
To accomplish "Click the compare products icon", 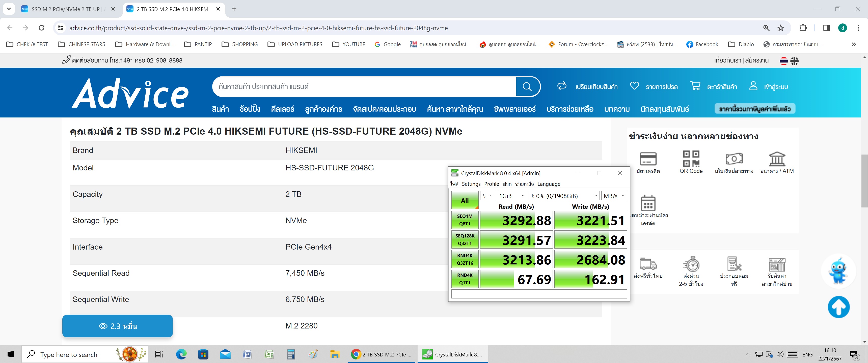I will click(562, 86).
